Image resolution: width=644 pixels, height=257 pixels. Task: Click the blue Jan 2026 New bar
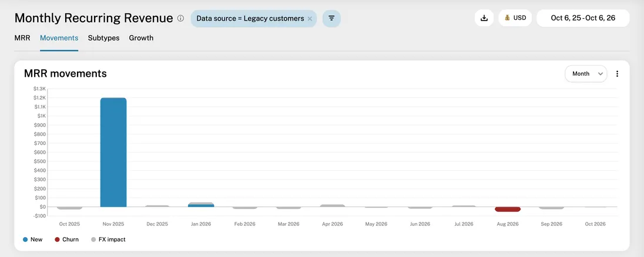click(x=201, y=206)
